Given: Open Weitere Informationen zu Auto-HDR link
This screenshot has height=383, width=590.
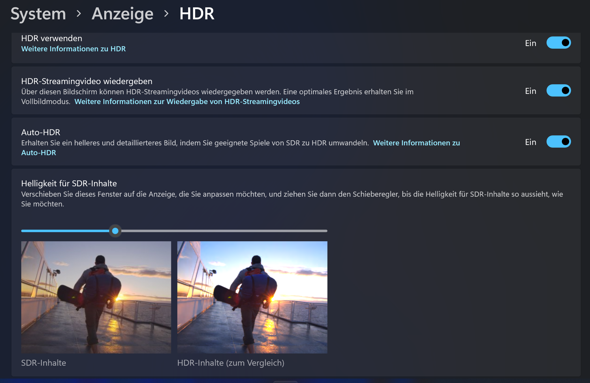Looking at the screenshot, I should coord(416,143).
